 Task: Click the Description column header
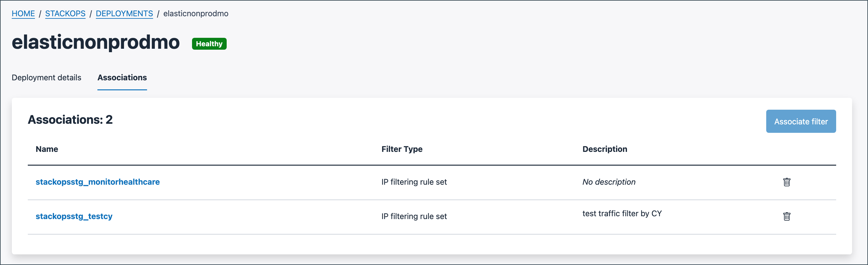tap(604, 149)
